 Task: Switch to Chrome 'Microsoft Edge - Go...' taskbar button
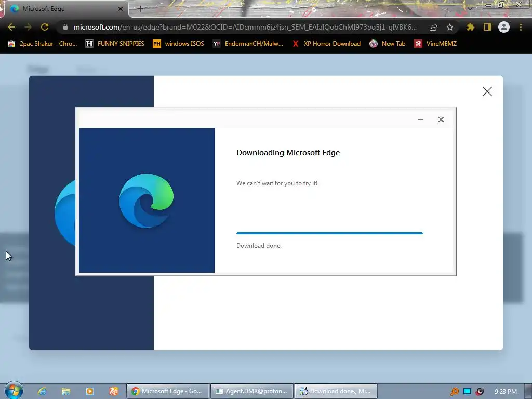coord(168,391)
